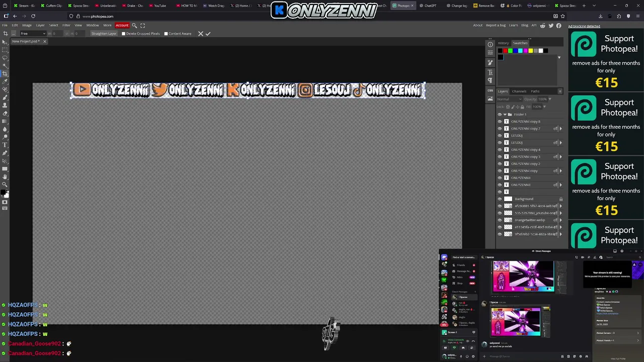This screenshot has width=644, height=362.
Task: Select the Type tool
Action: [x=5, y=145]
